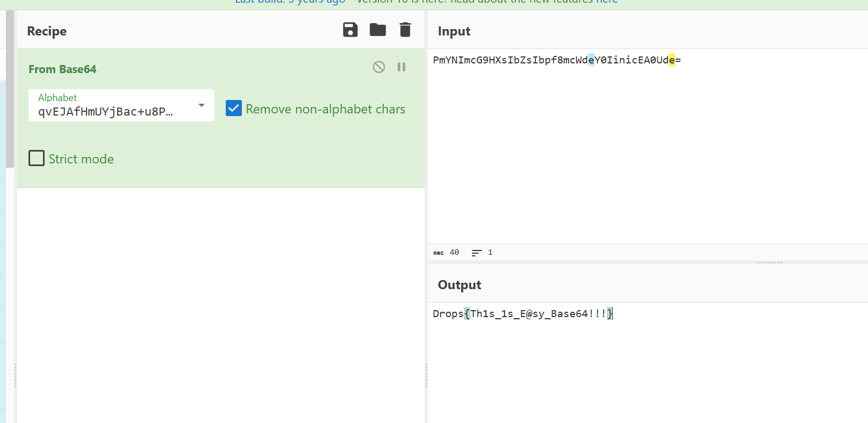Screen dimensions: 868x423
Task: Grab the Input/Output pane divider handle
Action: pyautogui.click(x=770, y=262)
